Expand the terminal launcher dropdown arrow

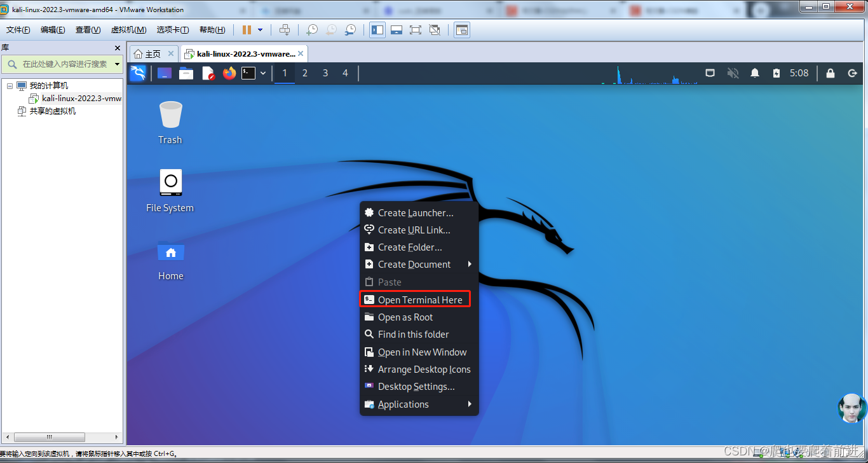point(263,73)
